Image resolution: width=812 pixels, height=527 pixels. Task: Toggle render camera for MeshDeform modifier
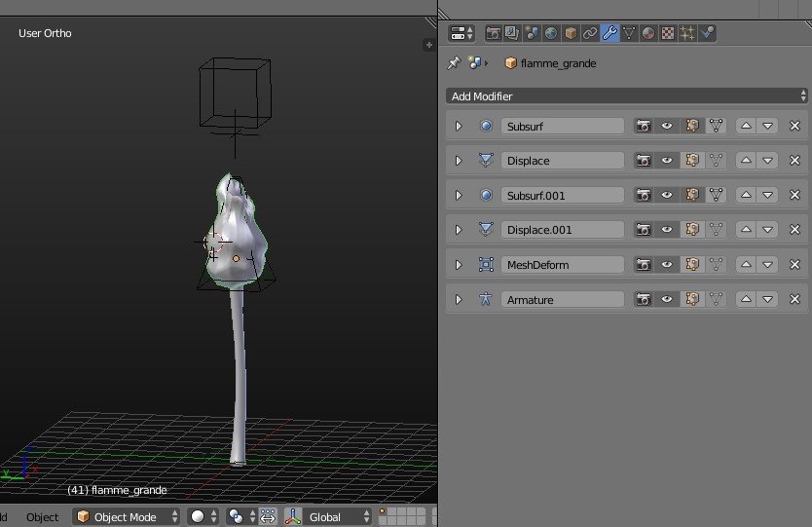[644, 265]
